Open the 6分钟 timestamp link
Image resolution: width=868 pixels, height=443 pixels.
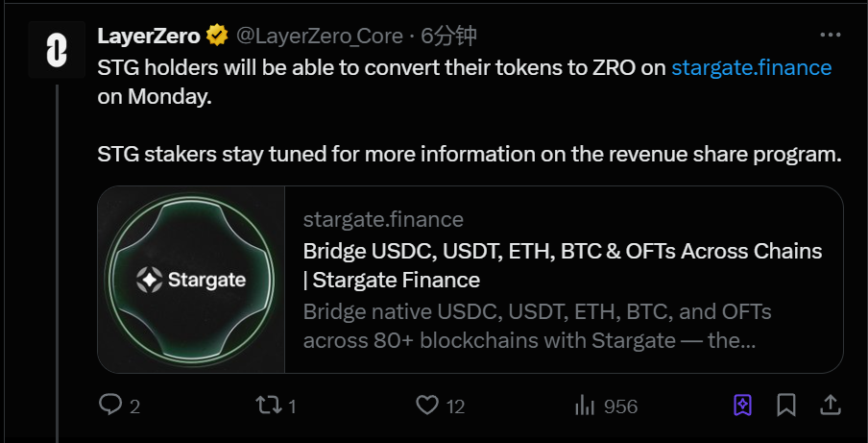tap(448, 37)
